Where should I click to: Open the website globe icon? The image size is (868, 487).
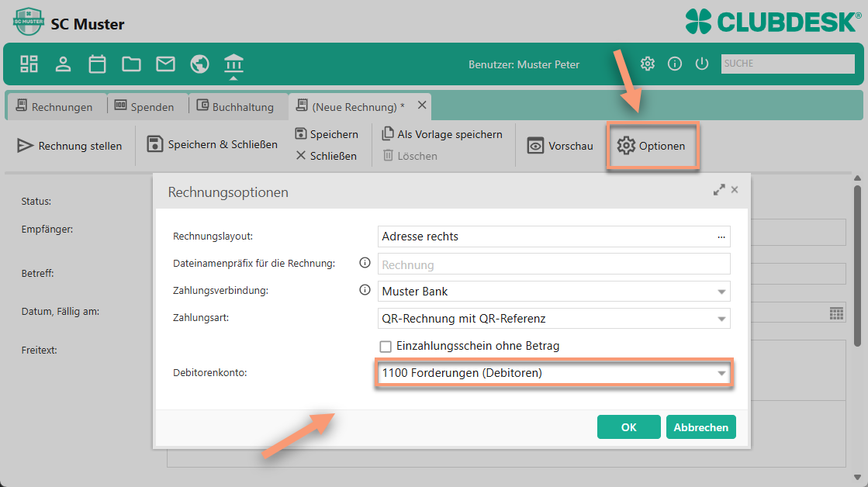200,64
